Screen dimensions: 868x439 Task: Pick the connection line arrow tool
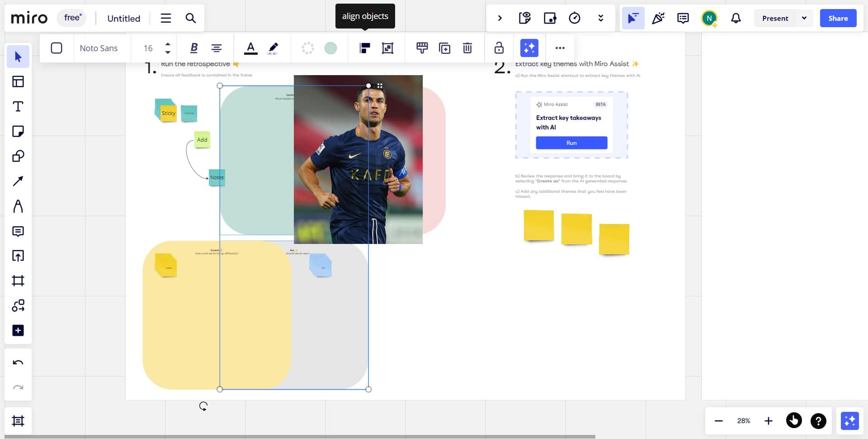18,181
